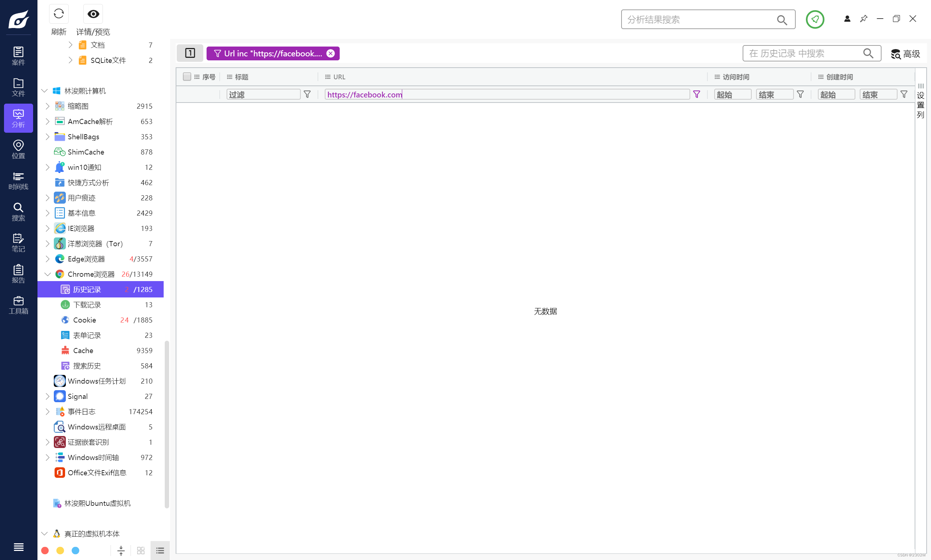Click the Refresh (刷新) toolbar icon

(x=59, y=14)
